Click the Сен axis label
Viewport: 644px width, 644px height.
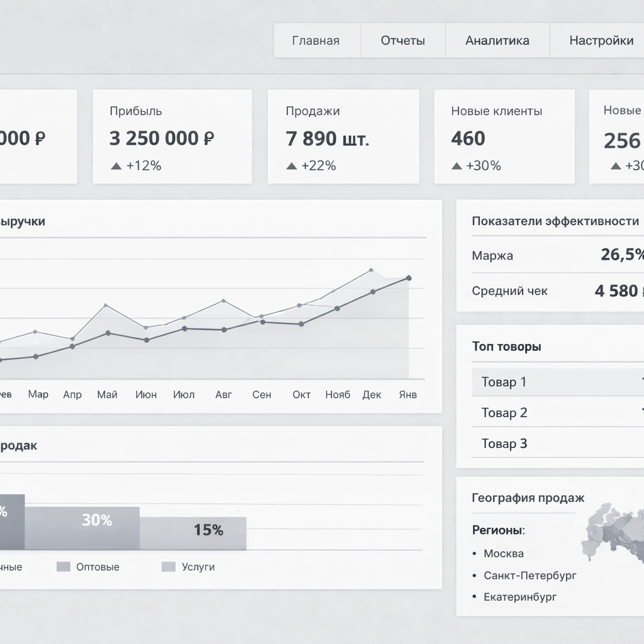click(262, 395)
